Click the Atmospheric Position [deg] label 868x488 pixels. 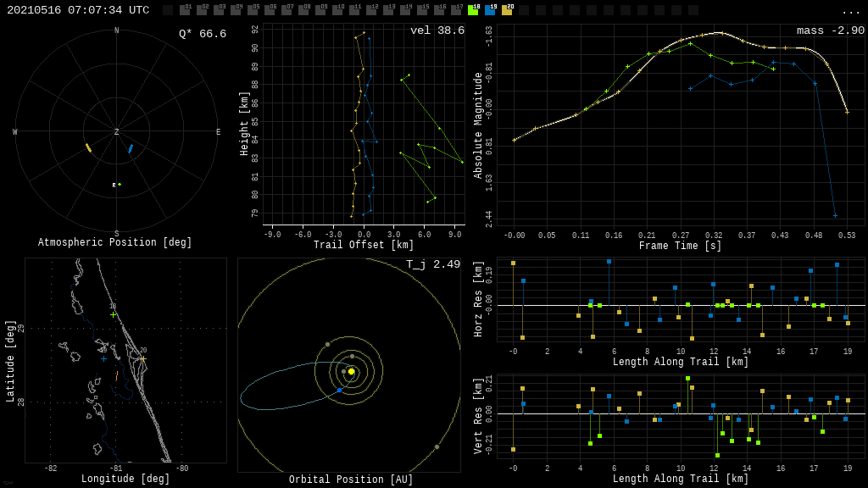114,242
